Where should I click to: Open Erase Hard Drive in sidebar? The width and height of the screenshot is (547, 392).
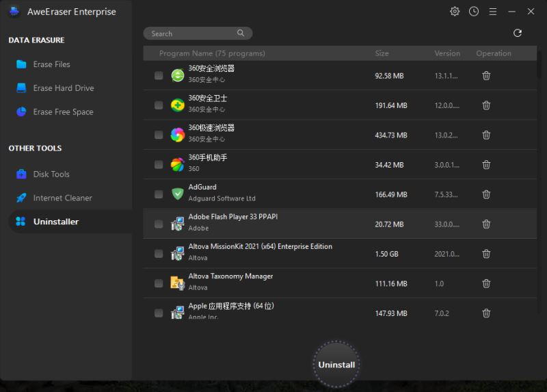(x=70, y=88)
